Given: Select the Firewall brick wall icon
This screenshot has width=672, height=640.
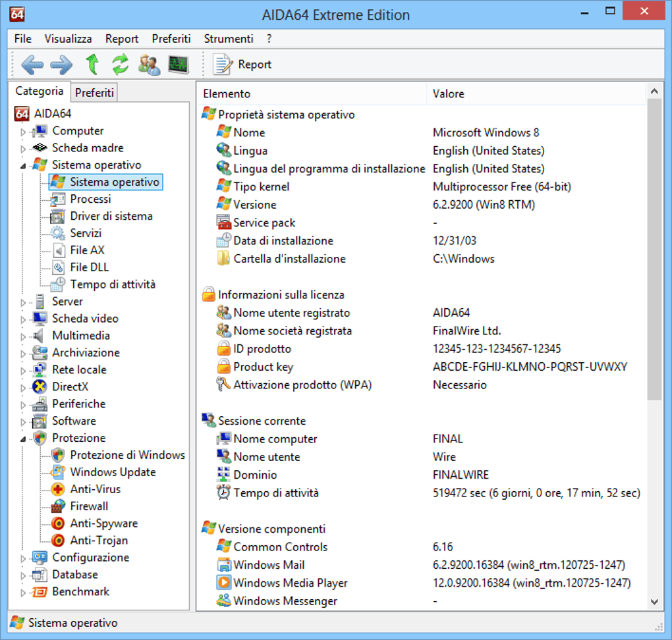Looking at the screenshot, I should pos(58,506).
